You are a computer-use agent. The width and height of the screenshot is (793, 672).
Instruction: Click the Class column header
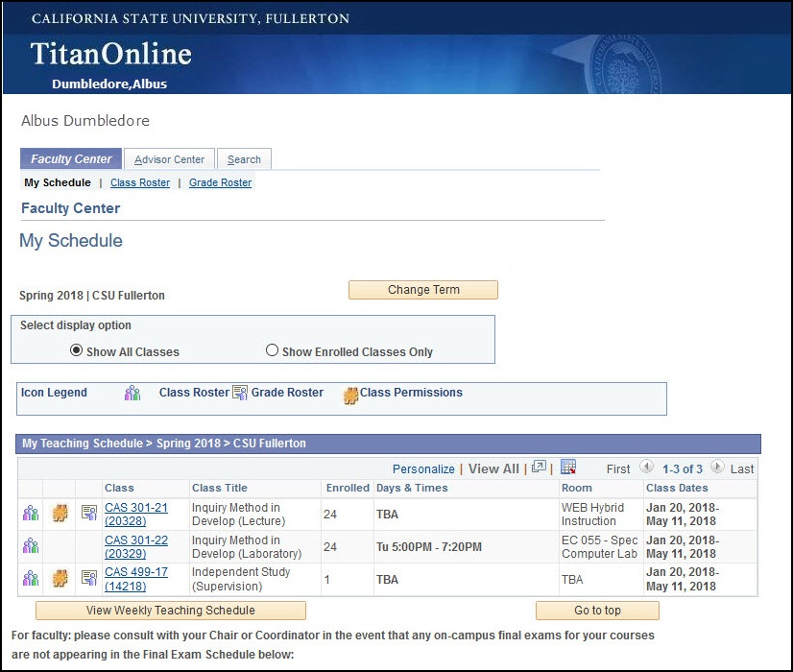point(119,488)
